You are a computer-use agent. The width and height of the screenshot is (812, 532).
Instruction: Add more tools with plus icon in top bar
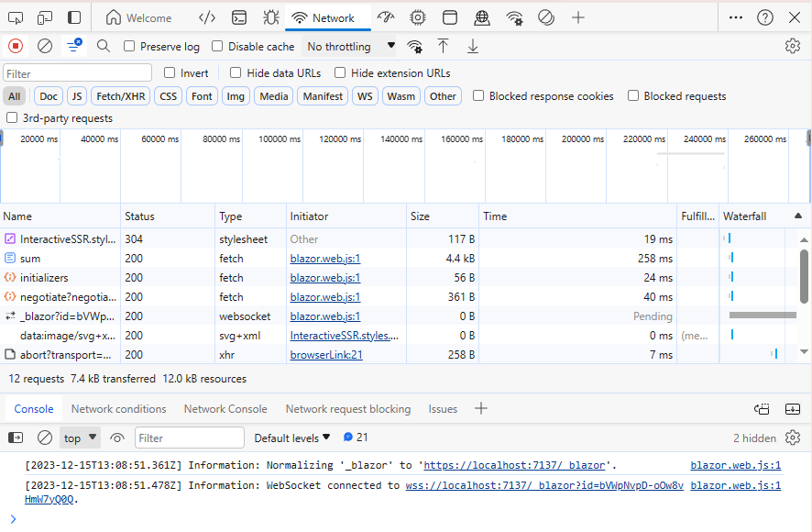(578, 18)
